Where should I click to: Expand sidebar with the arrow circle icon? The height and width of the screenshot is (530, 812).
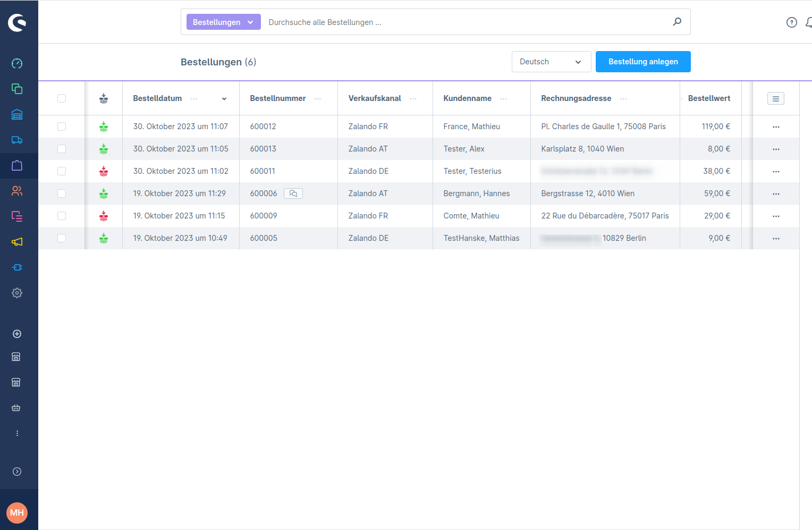[x=17, y=472]
